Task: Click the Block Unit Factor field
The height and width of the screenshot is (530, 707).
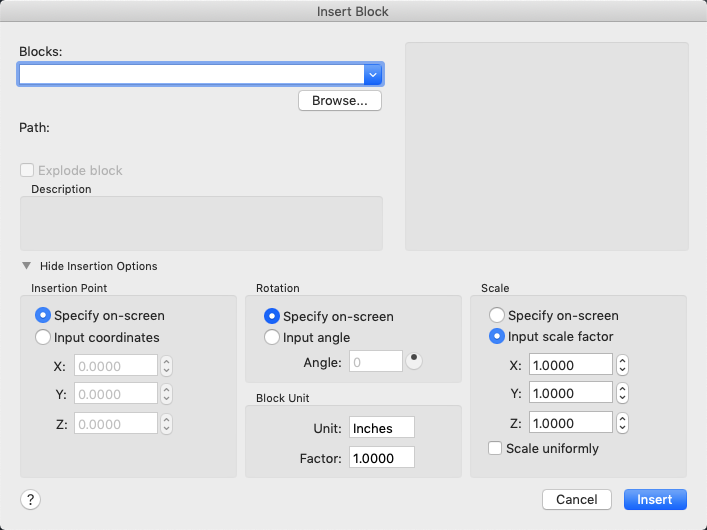Action: tap(381, 459)
